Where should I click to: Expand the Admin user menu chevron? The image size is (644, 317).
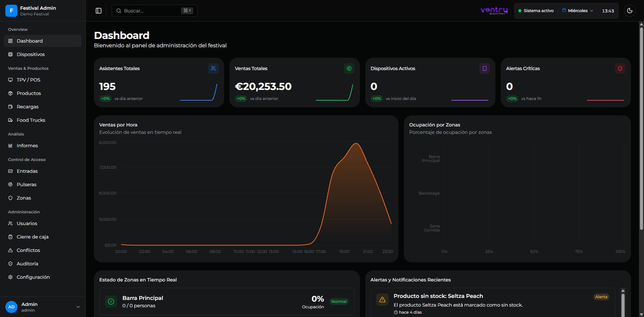point(78,307)
